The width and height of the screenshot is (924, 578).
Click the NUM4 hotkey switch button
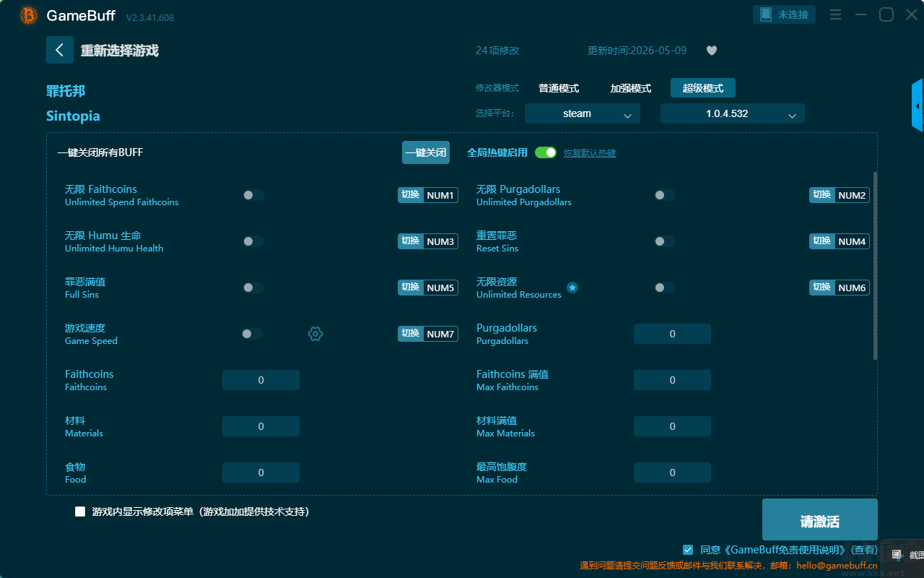(x=840, y=241)
